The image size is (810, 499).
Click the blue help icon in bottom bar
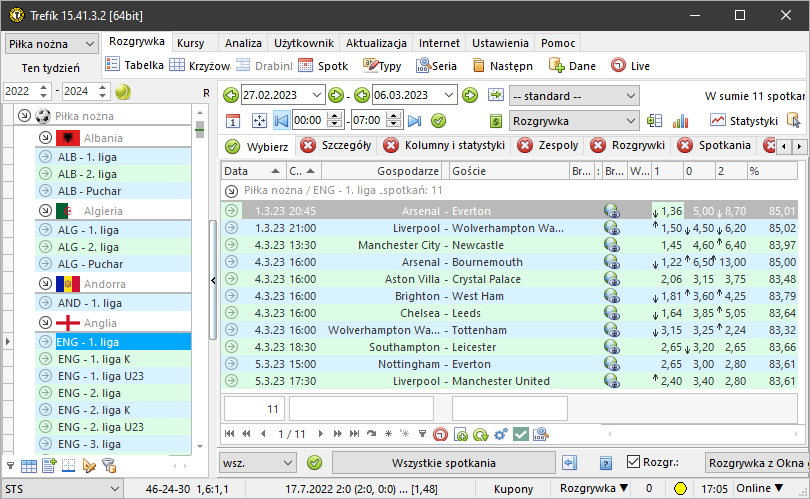click(x=605, y=463)
